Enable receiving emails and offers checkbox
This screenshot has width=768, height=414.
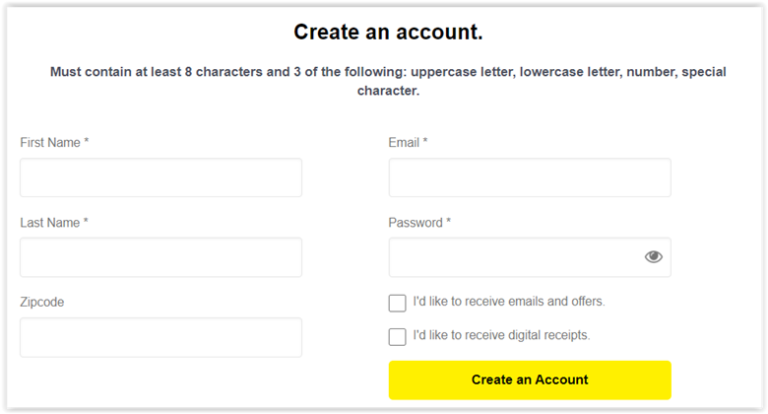[x=397, y=302]
